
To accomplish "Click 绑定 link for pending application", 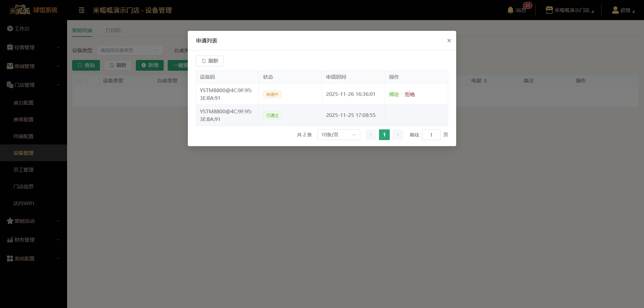I will pos(394,95).
